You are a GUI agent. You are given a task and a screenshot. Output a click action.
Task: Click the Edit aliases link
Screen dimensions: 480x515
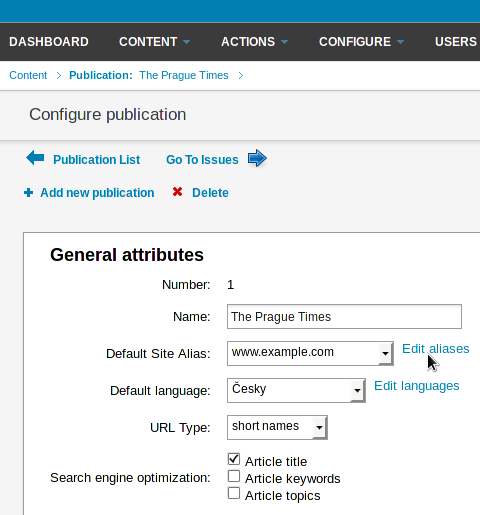436,349
